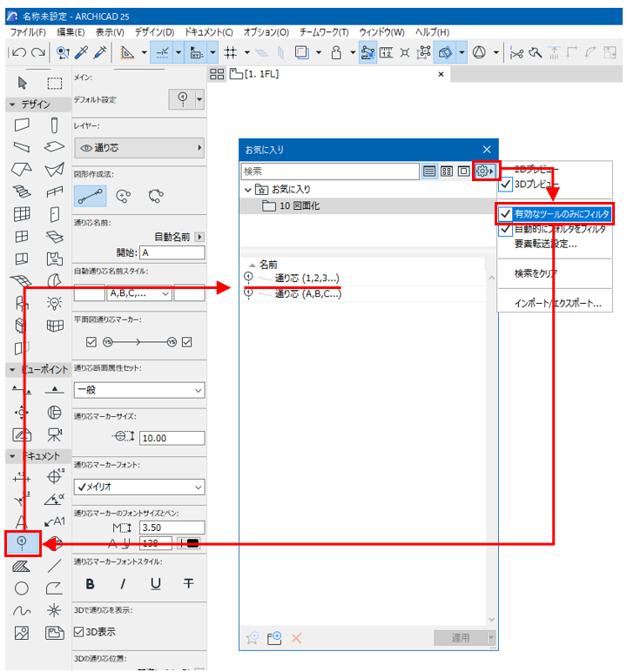Click the inject parameters syringe icon
The height and width of the screenshot is (672, 627).
tap(100, 53)
